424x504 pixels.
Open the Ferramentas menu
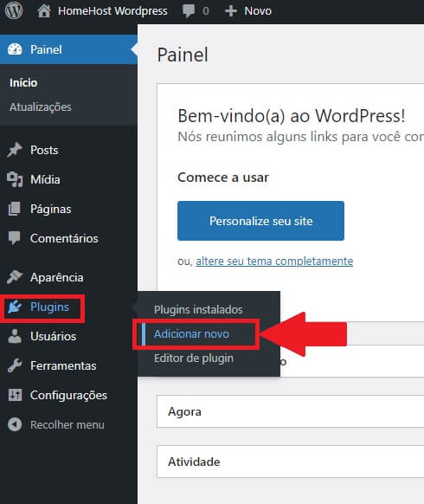68,365
